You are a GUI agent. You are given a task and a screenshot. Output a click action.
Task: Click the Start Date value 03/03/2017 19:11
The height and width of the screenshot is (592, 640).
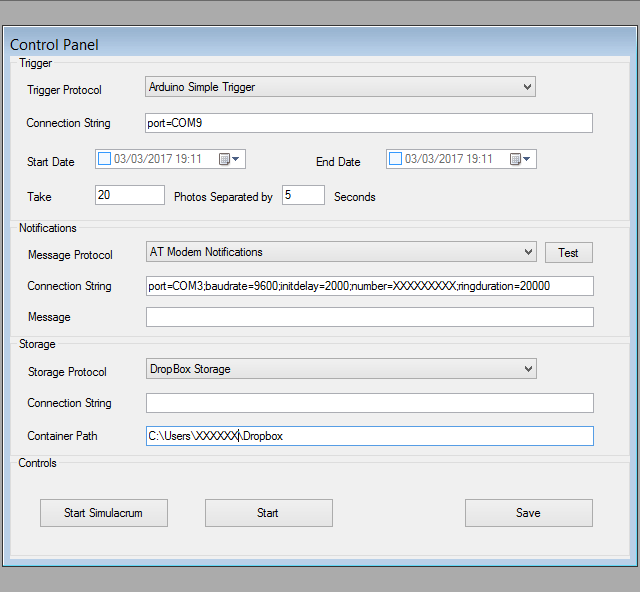[158, 159]
